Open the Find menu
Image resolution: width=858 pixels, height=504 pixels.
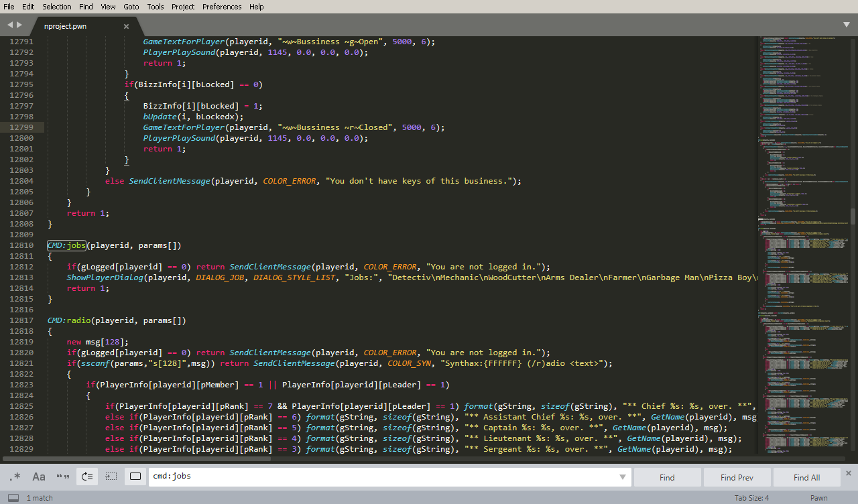point(86,7)
